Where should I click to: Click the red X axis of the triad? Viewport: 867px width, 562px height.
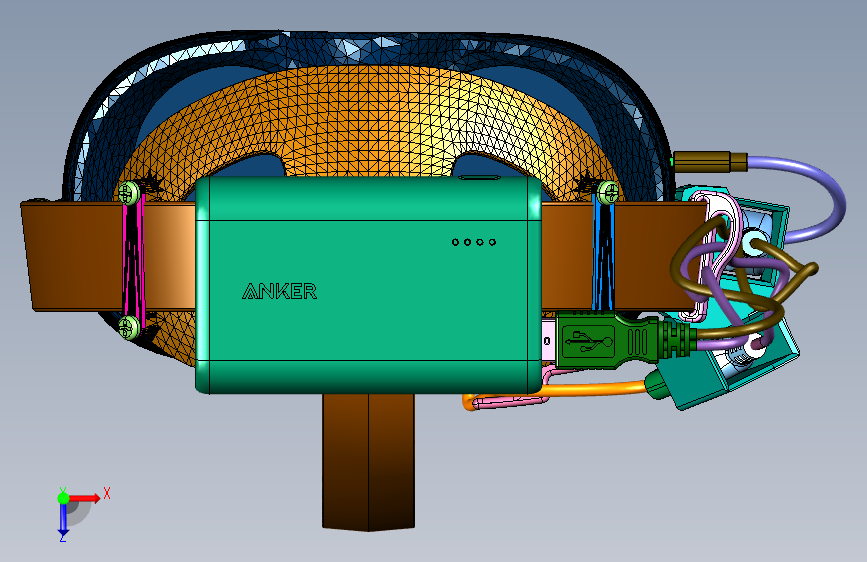[x=85, y=498]
